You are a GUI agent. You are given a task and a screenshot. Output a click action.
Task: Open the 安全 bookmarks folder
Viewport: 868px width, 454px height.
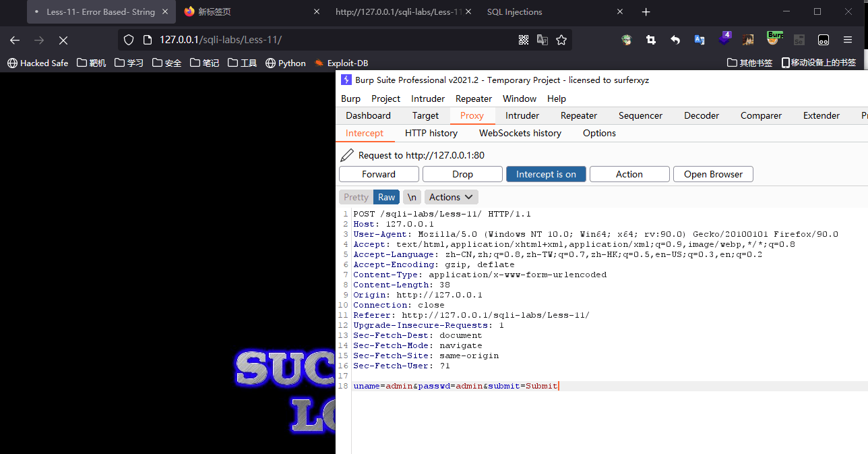click(x=167, y=63)
